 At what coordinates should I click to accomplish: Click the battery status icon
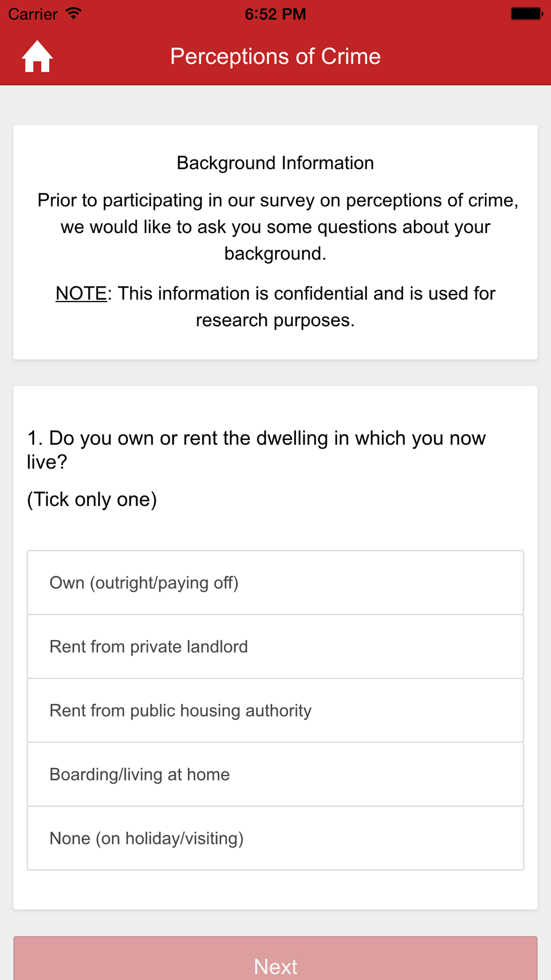[x=526, y=14]
